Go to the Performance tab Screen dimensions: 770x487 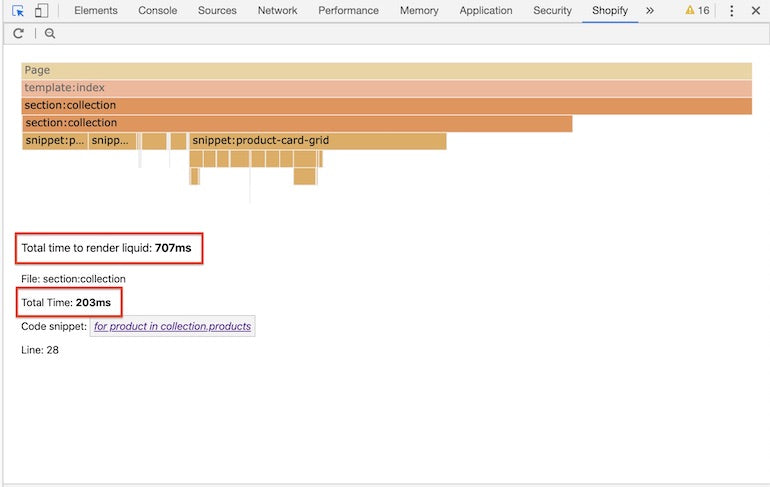coord(348,10)
